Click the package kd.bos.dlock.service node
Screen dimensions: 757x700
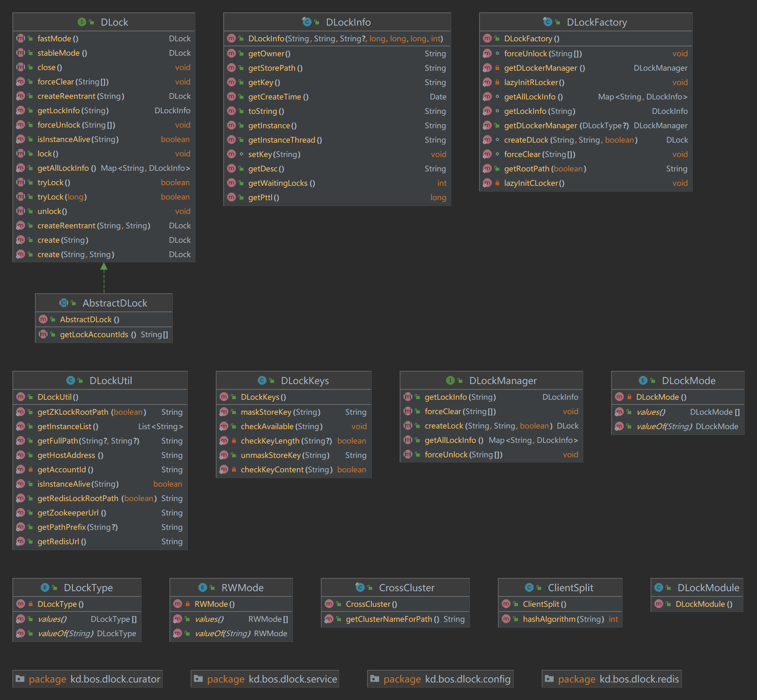[x=265, y=679]
